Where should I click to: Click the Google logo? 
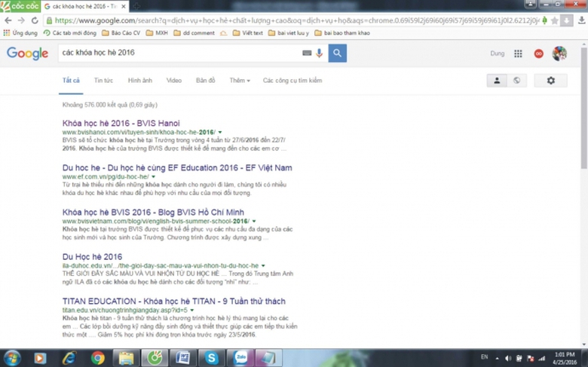point(27,54)
